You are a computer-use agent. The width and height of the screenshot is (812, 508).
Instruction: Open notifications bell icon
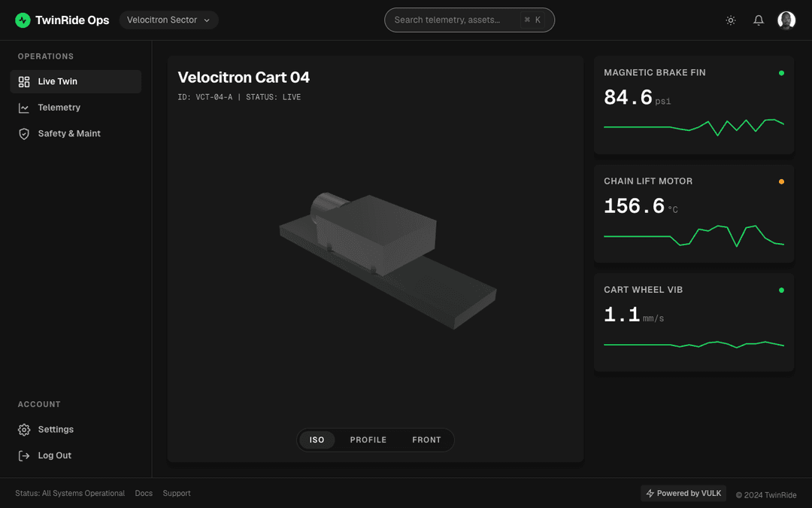point(759,20)
